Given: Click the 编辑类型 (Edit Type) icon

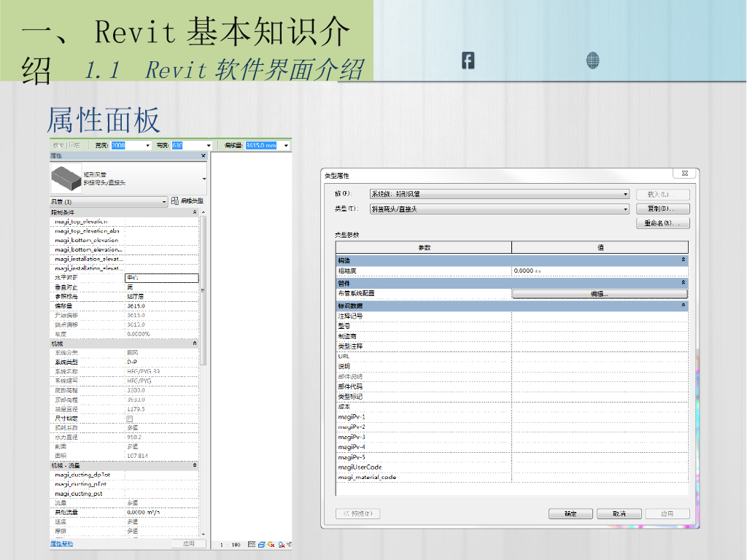Looking at the screenshot, I should click(x=175, y=201).
